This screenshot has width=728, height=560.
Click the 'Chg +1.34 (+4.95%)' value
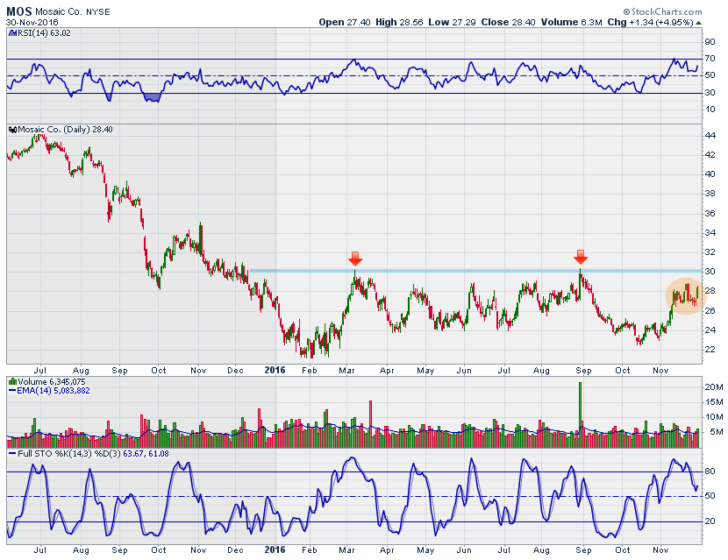point(651,22)
